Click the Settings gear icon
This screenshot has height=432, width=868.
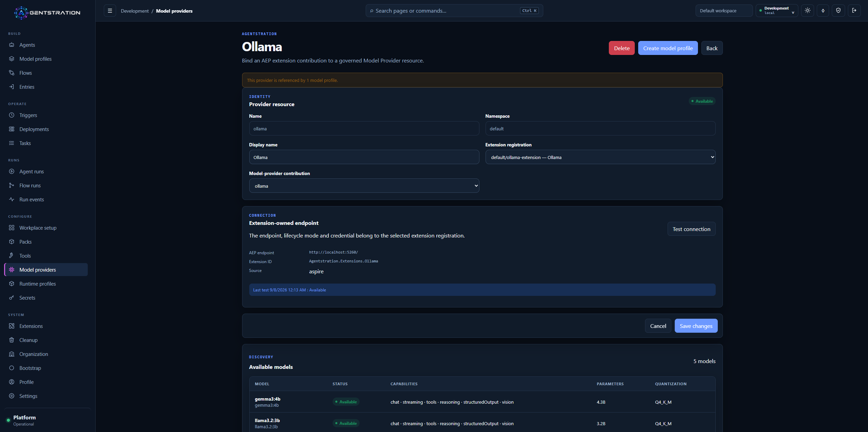[12, 396]
